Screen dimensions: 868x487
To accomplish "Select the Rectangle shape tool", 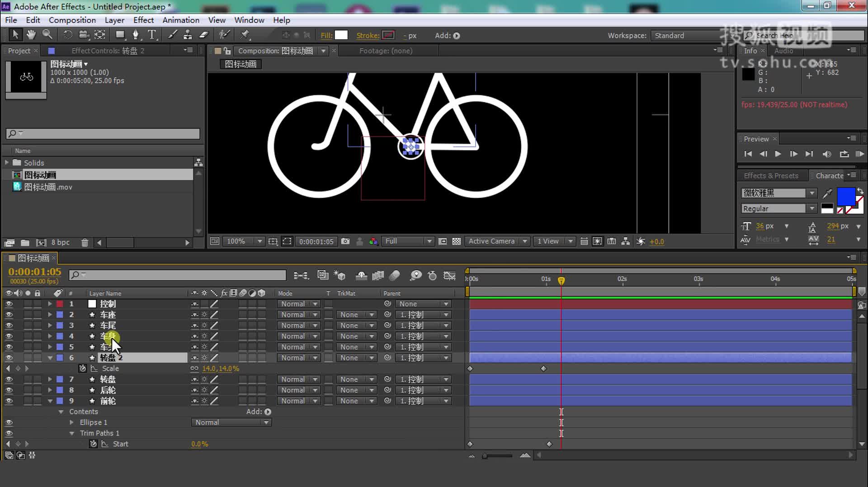I will click(120, 35).
